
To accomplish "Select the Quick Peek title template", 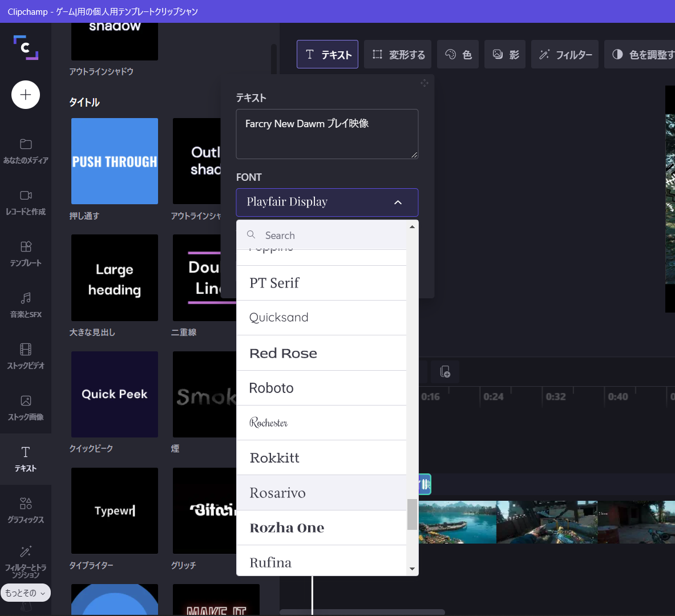I will click(x=115, y=394).
